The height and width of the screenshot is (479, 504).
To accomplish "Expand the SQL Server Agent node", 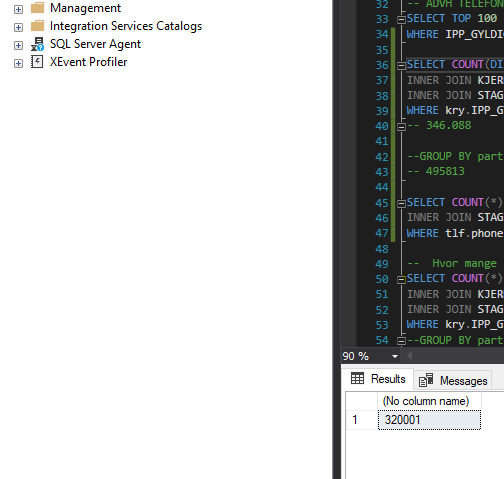I will point(18,45).
